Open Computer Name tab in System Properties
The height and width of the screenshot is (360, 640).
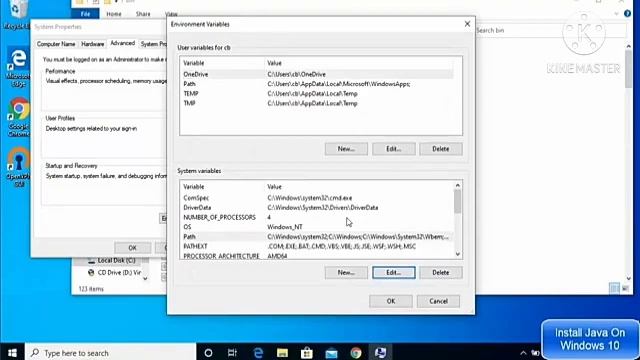point(56,44)
